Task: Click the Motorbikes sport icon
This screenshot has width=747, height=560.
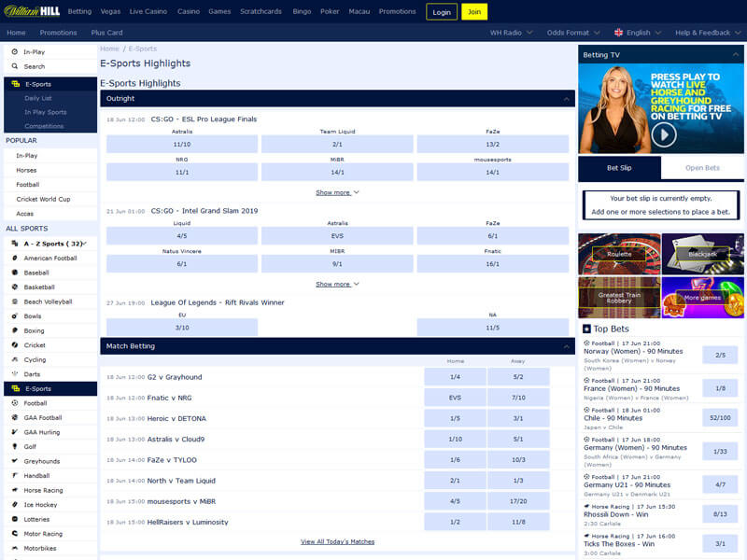Action: point(15,548)
